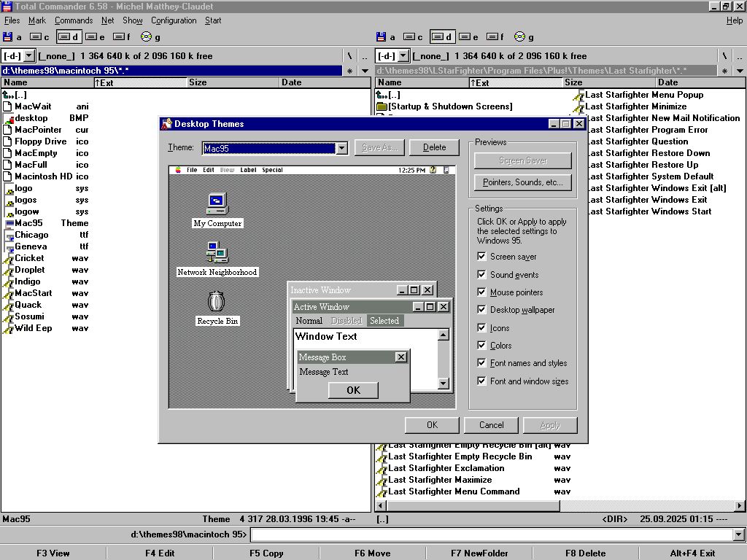Click the Network Neighborhood preview icon
The width and height of the screenshot is (747, 560).
pos(217,253)
